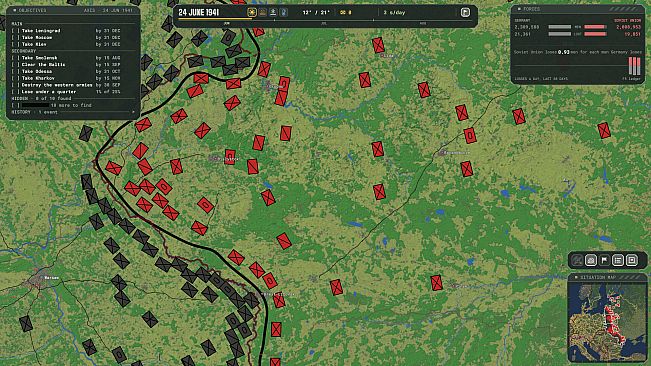Screen dimensions: 651x366
Task: Click the Germany men count value
Action: 526,27
